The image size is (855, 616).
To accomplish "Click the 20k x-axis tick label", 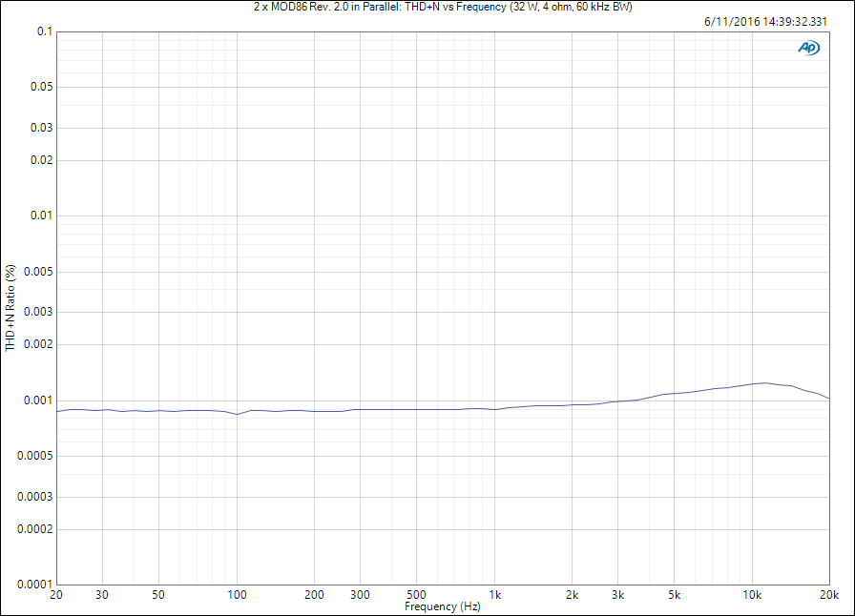I will 829,595.
